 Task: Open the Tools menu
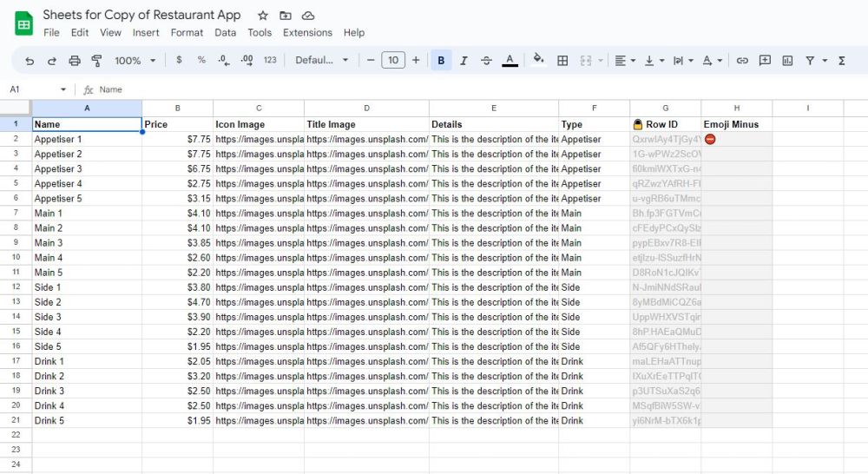pyautogui.click(x=260, y=33)
